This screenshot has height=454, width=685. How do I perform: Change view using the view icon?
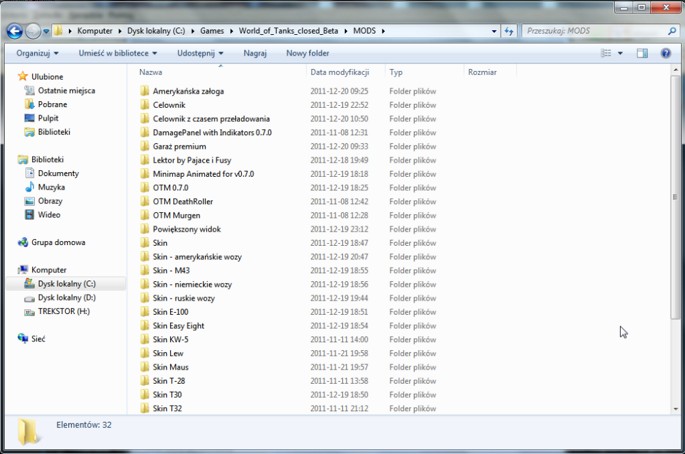pyautogui.click(x=606, y=53)
